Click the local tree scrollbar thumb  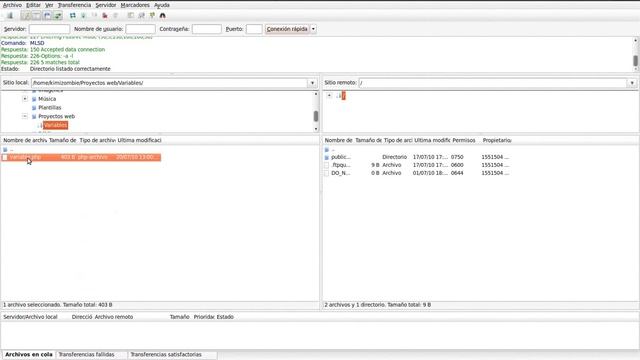[x=316, y=116]
